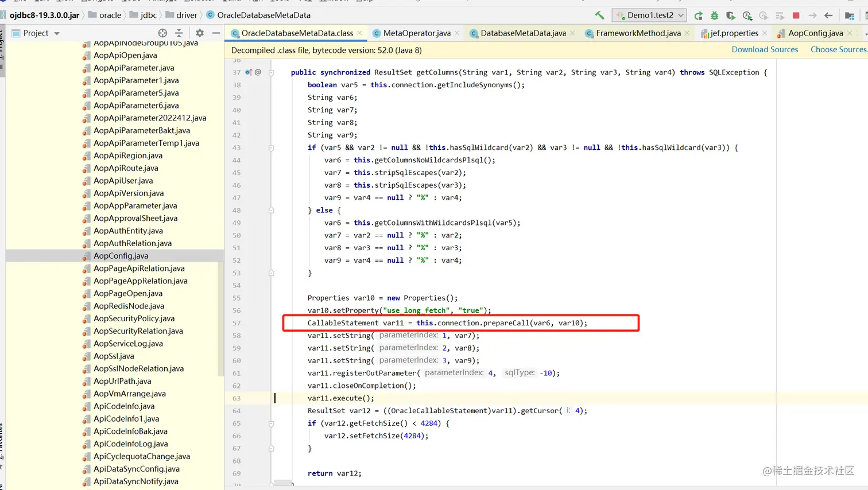Screen dimensions: 868x490
Task: Click the driver folder breadcrumb
Action: (181, 15)
